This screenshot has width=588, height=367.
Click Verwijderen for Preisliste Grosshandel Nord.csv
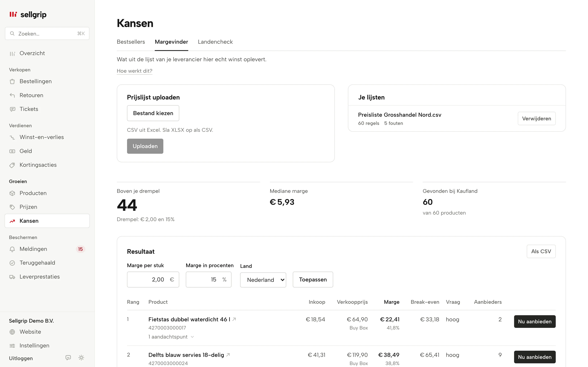pos(536,119)
